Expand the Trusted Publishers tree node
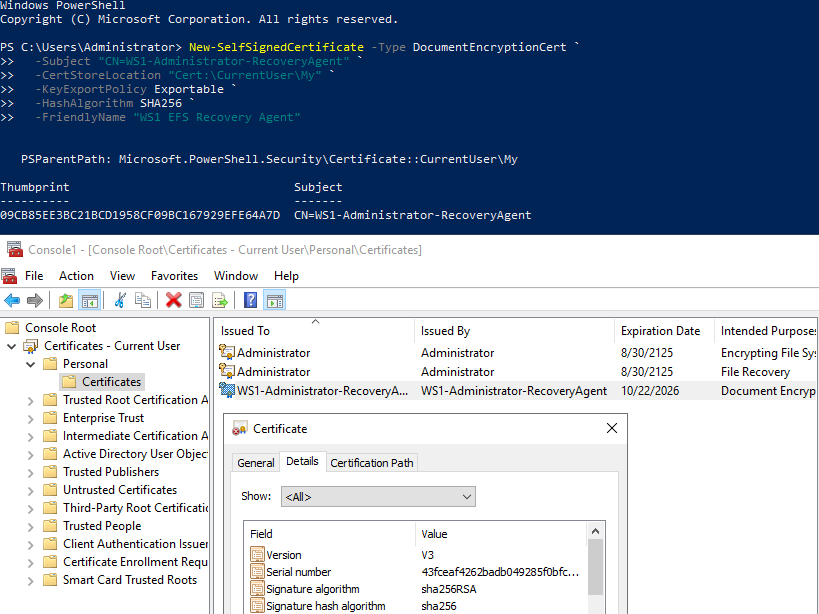 tap(31, 472)
